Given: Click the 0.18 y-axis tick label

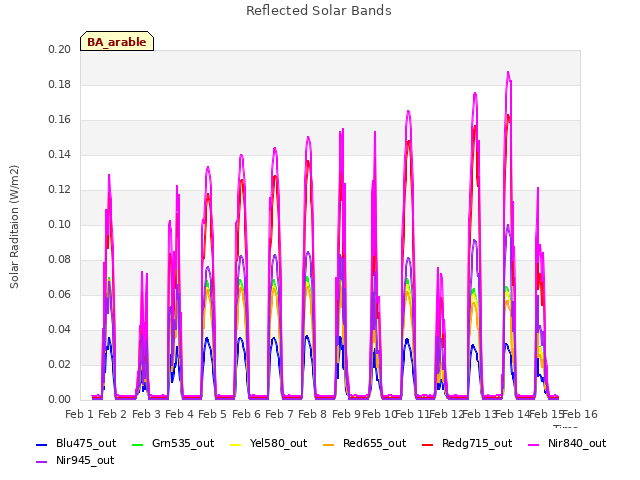Looking at the screenshot, I should coord(60,84).
